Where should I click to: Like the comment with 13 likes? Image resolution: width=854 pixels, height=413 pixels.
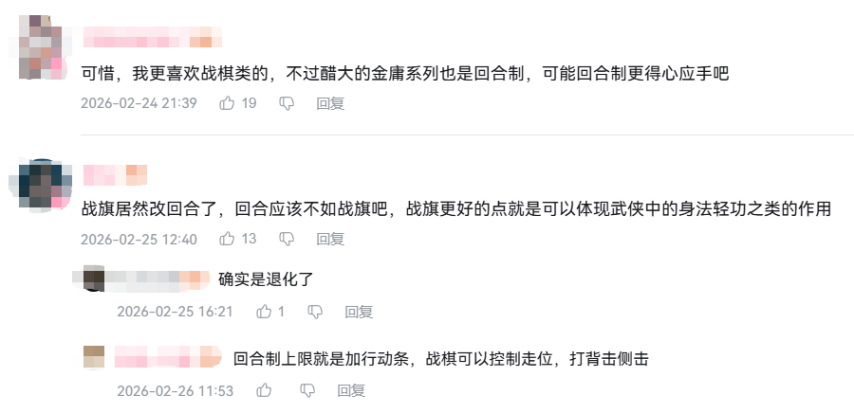227,239
